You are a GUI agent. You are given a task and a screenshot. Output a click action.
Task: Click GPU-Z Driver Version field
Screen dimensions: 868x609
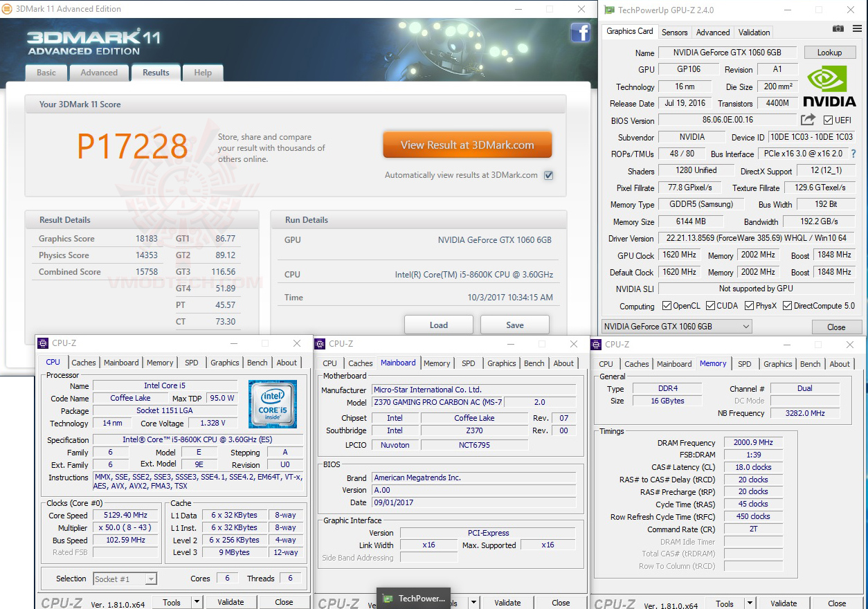(x=757, y=239)
